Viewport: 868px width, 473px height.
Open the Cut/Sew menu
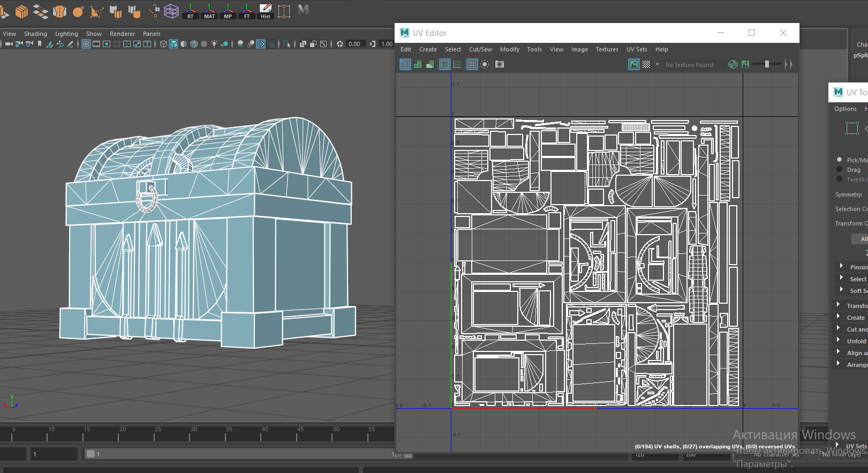(x=480, y=49)
